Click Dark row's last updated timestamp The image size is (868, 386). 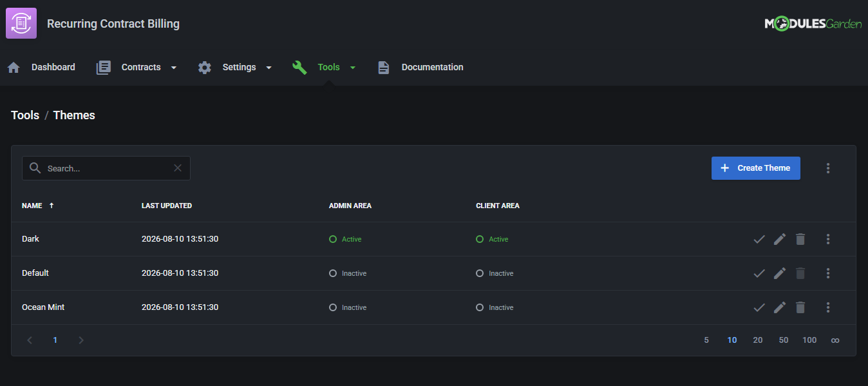point(180,239)
